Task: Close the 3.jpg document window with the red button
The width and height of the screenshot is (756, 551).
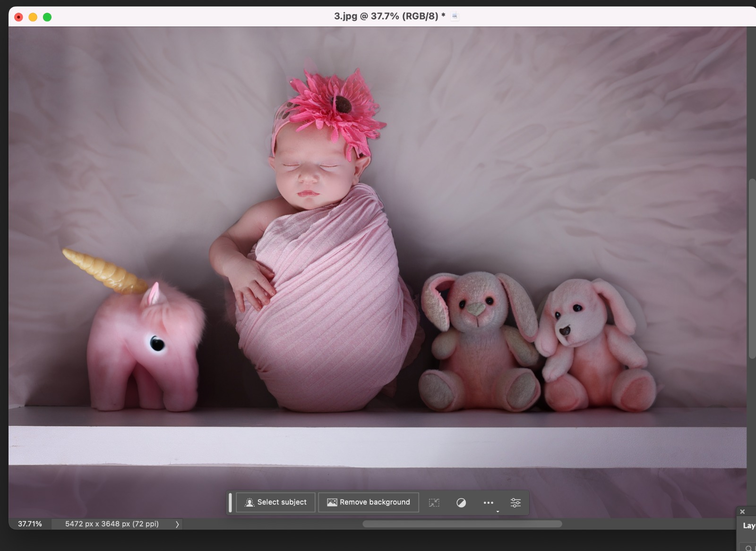Action: click(x=19, y=17)
